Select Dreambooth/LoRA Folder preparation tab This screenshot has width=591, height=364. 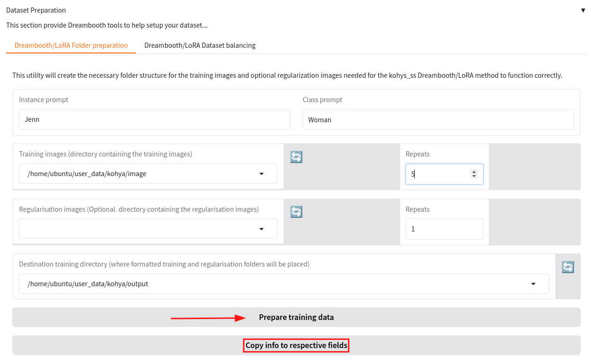71,45
